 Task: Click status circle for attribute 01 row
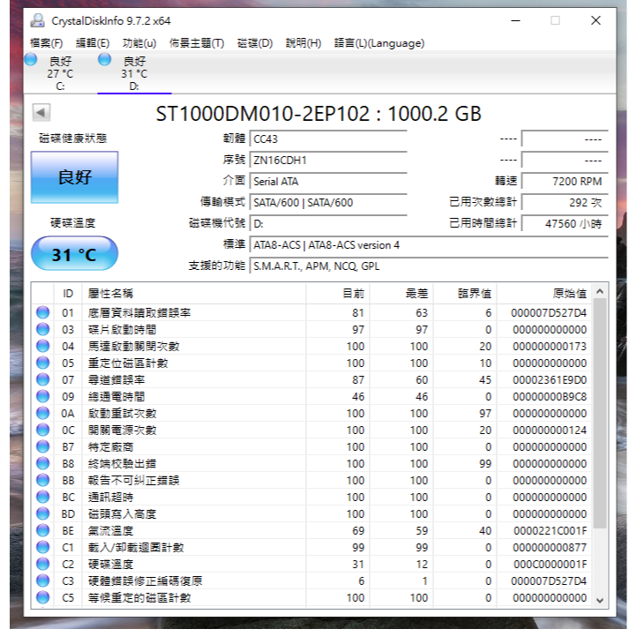(x=42, y=312)
